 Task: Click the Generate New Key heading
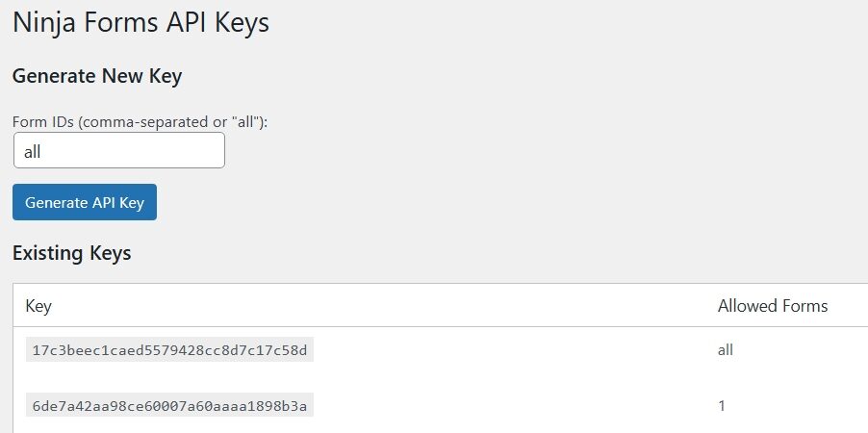[x=96, y=75]
